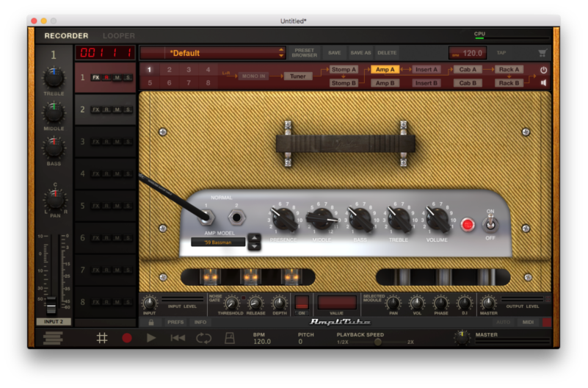Open the INPUT 2 source selector

[54, 322]
